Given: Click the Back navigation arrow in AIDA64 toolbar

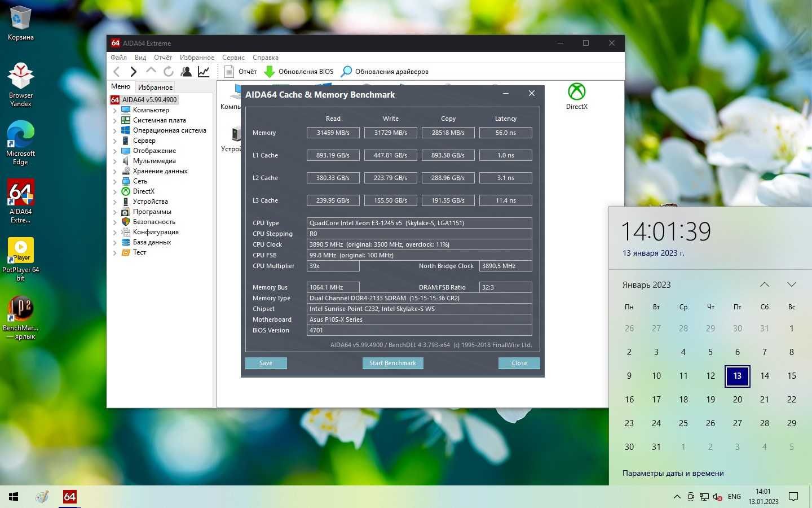Looking at the screenshot, I should (x=117, y=71).
